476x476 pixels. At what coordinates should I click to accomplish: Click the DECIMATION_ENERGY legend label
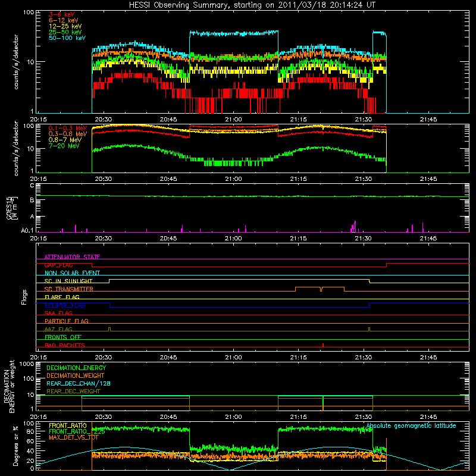tap(76, 368)
